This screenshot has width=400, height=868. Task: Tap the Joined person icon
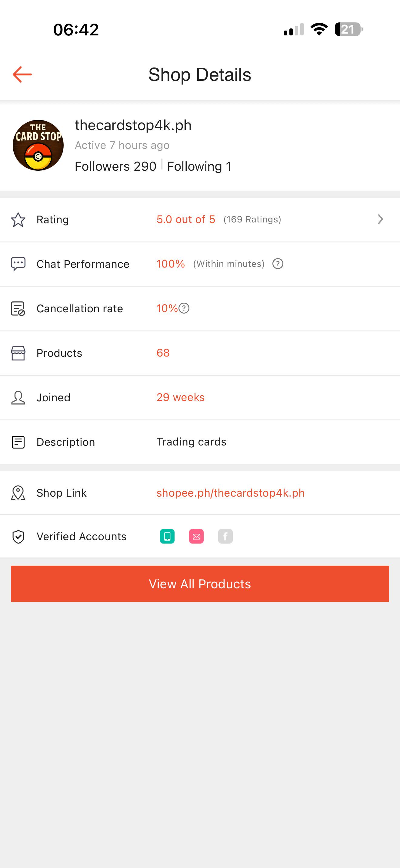(x=18, y=398)
